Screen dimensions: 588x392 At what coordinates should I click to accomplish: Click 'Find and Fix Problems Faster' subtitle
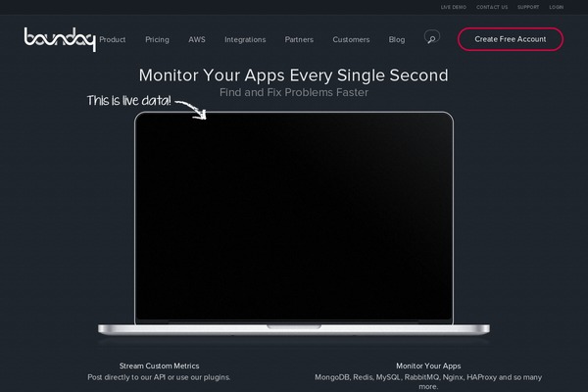[x=294, y=92]
